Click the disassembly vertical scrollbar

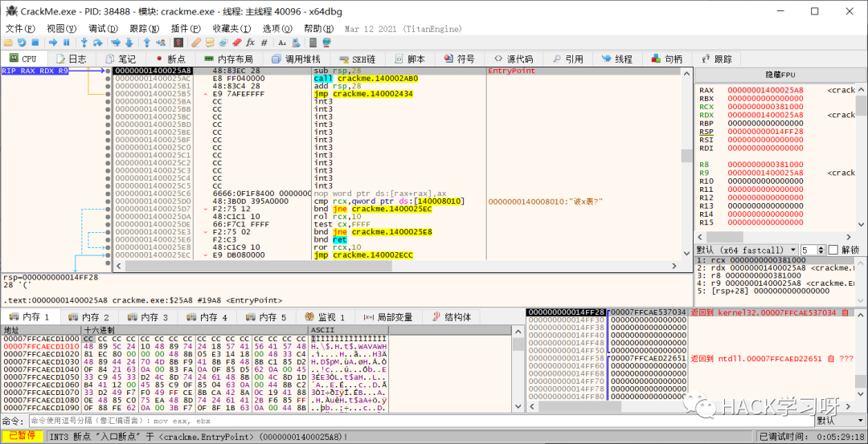point(686,161)
